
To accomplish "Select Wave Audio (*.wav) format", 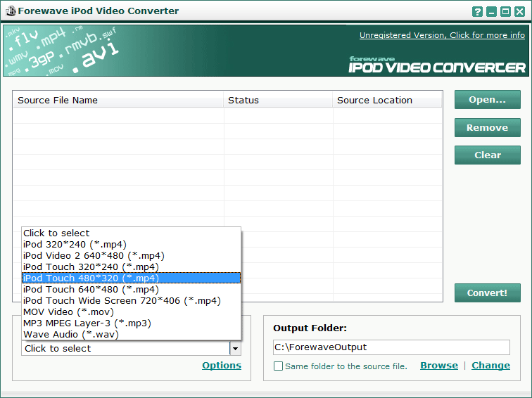I will tap(132, 334).
